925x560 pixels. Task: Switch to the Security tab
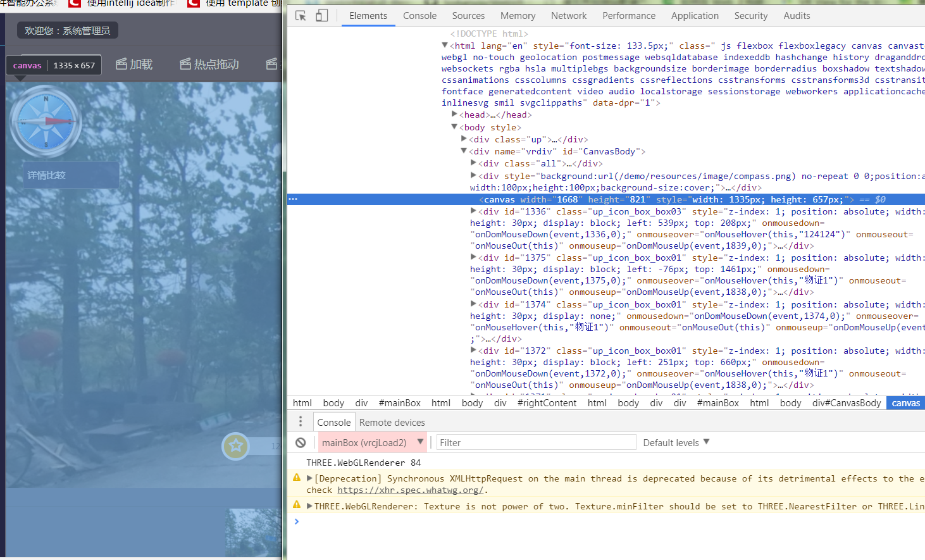pos(751,16)
